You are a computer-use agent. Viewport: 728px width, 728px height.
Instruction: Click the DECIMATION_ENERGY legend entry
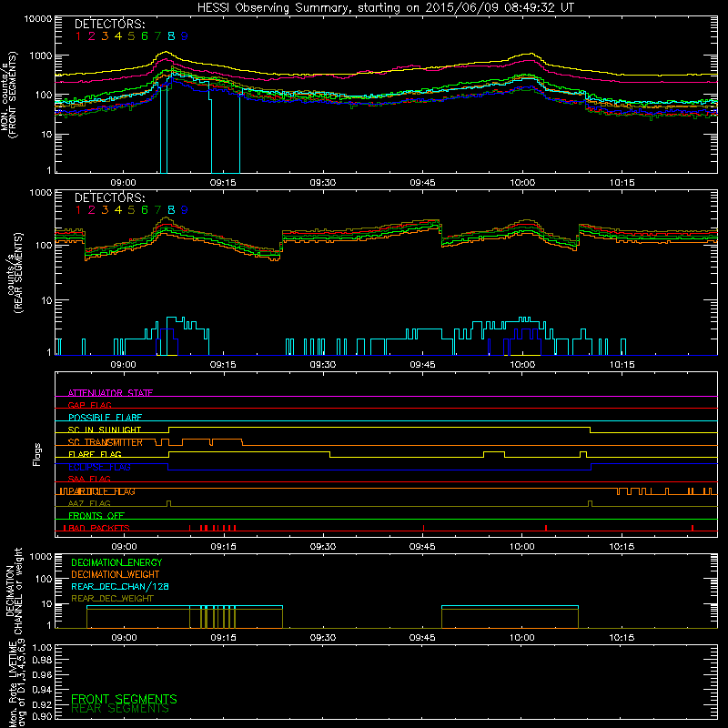[x=116, y=562]
